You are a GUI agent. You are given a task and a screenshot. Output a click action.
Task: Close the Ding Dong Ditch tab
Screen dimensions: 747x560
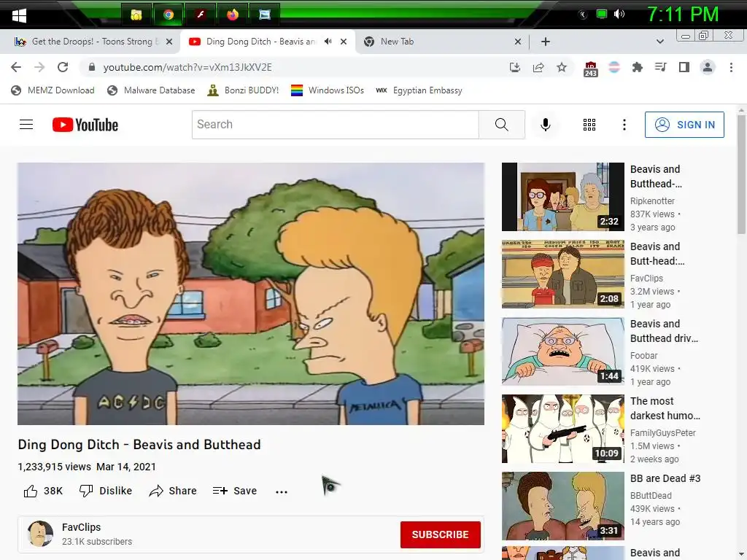click(x=344, y=42)
